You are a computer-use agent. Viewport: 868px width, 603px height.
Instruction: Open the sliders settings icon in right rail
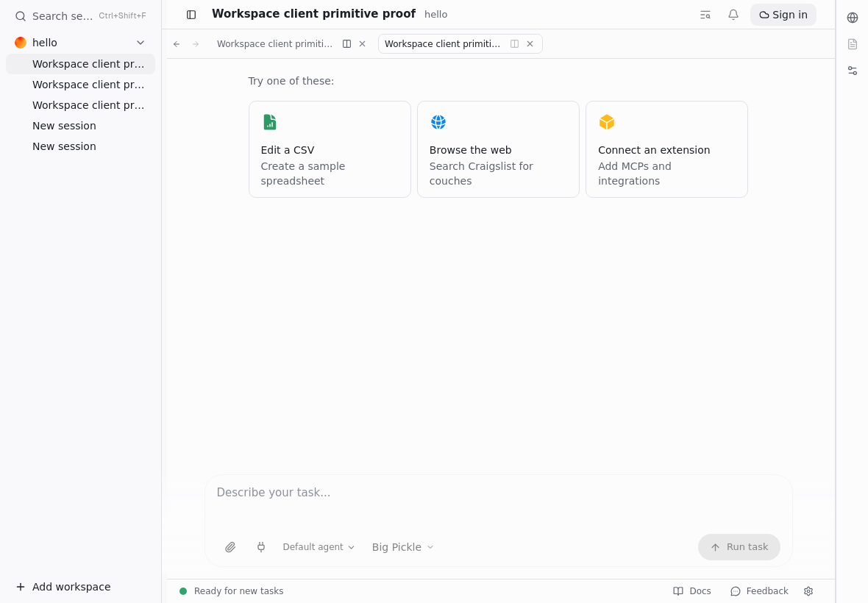click(x=853, y=71)
